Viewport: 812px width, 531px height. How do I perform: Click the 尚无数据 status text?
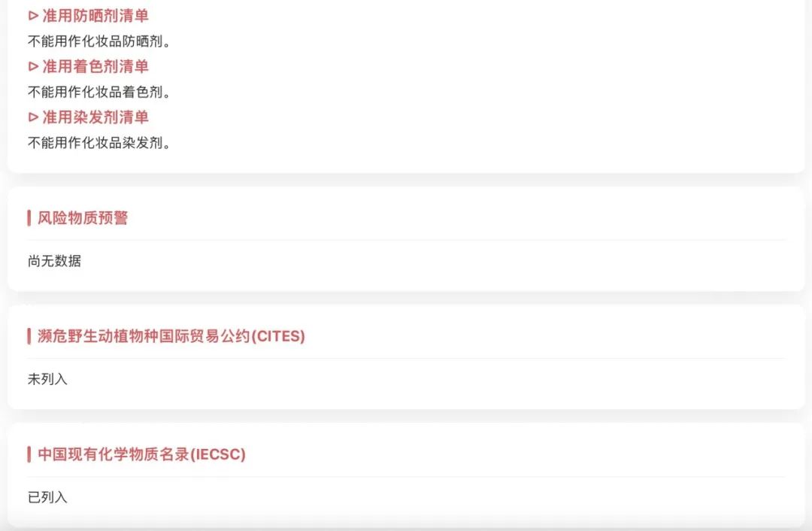[54, 261]
